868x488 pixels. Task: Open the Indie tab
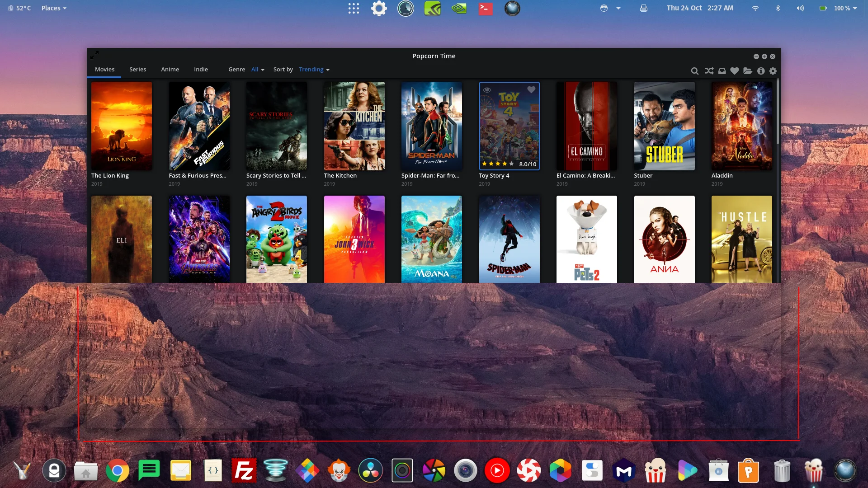click(x=201, y=70)
